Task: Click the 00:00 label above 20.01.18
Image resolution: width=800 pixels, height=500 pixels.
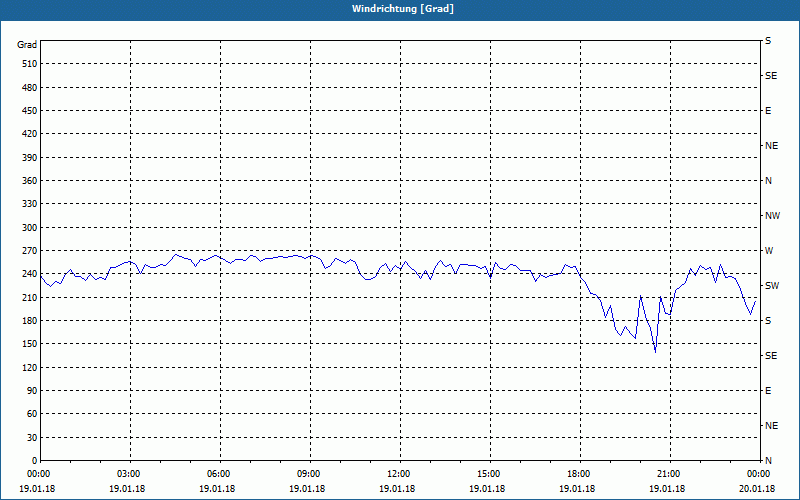Action: 759,474
